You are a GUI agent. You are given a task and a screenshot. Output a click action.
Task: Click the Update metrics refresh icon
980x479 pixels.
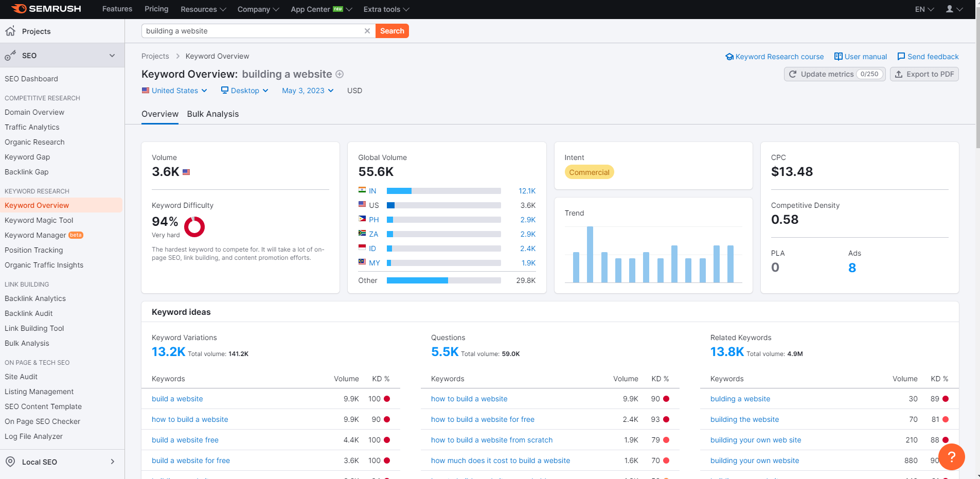(793, 74)
